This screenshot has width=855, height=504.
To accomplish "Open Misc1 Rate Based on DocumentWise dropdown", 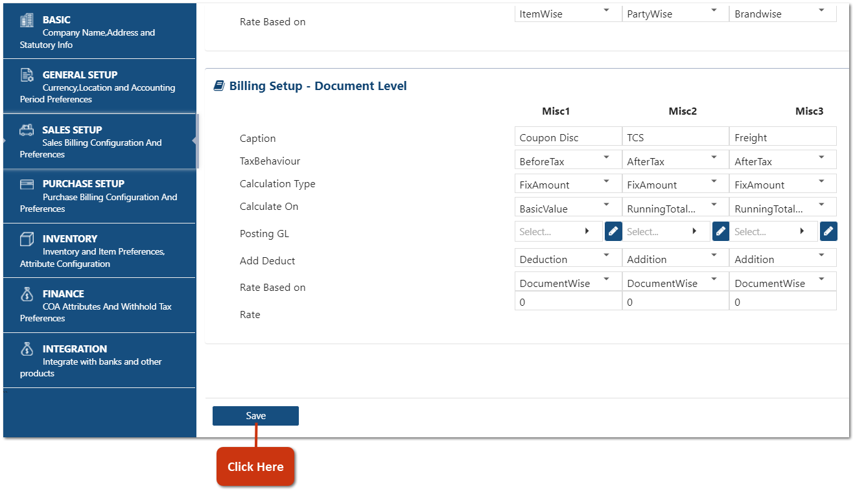I will coord(568,282).
